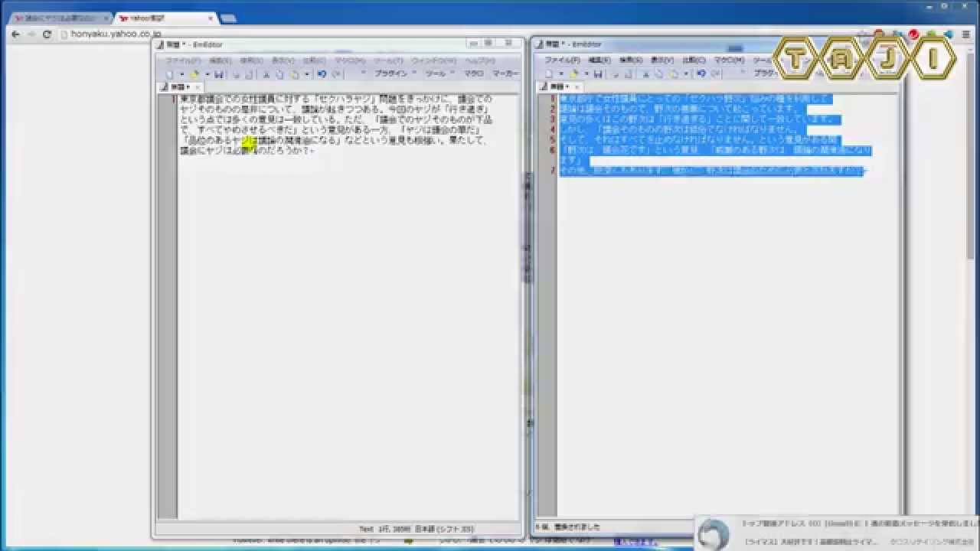Image resolution: width=980 pixels, height=551 pixels.
Task: Expand the Paste dropdown arrow in left EmEditor
Action: coord(307,74)
